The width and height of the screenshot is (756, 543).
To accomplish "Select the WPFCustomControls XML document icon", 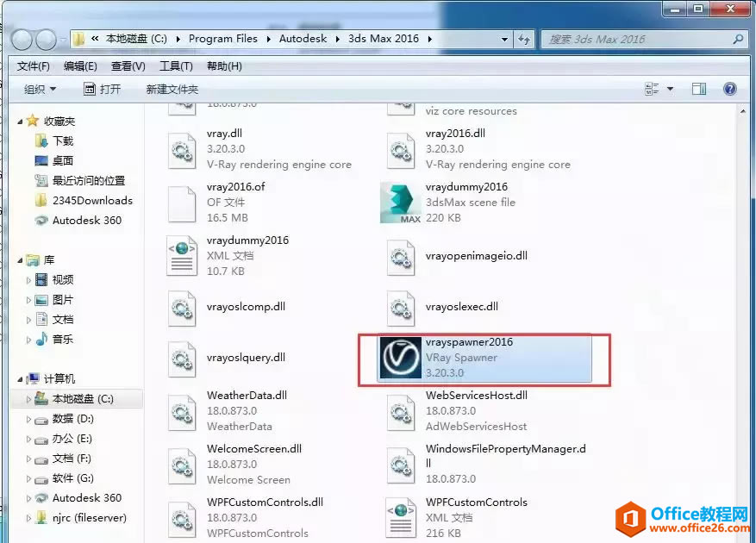I will 401,518.
